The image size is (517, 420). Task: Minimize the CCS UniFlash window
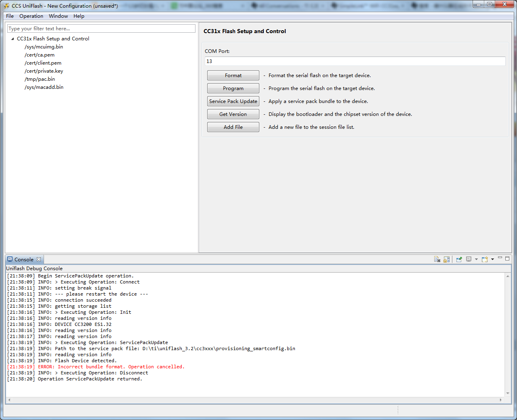[478, 4]
